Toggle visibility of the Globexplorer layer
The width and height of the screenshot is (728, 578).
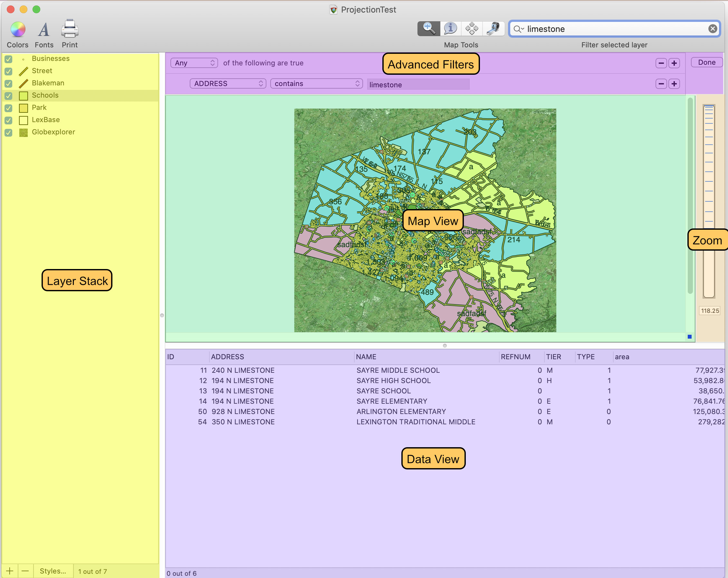tap(8, 132)
